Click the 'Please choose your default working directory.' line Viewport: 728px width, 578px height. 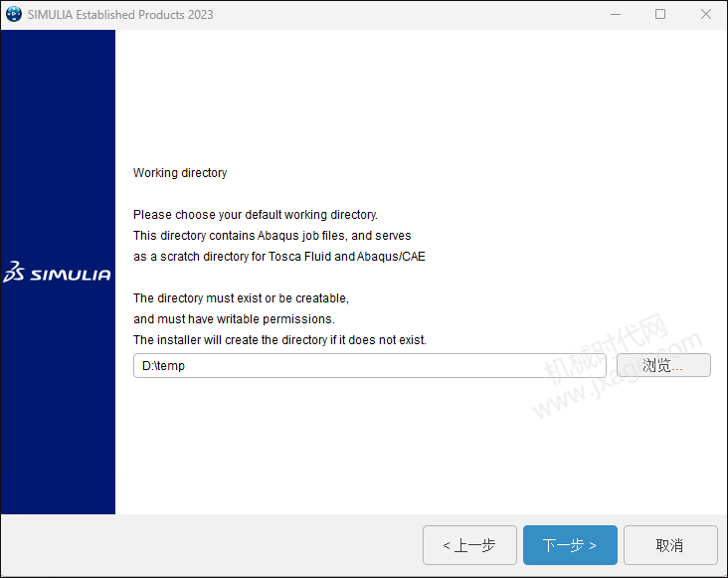pyautogui.click(x=256, y=215)
